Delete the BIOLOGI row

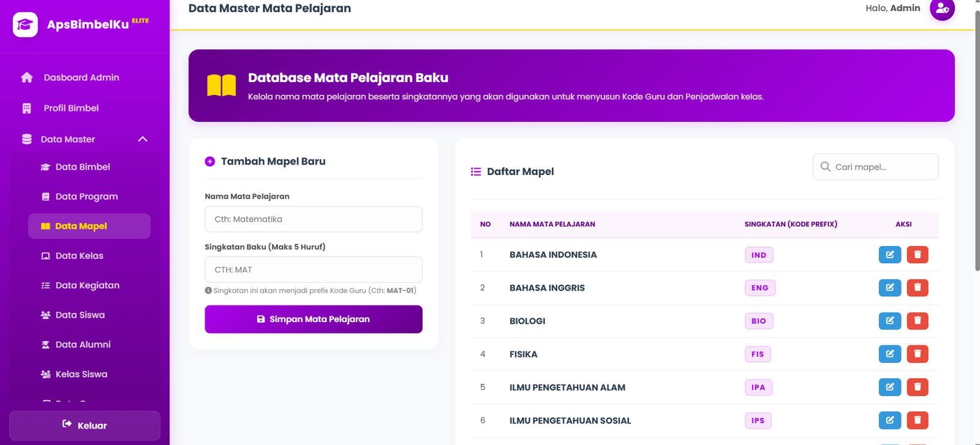918,321
